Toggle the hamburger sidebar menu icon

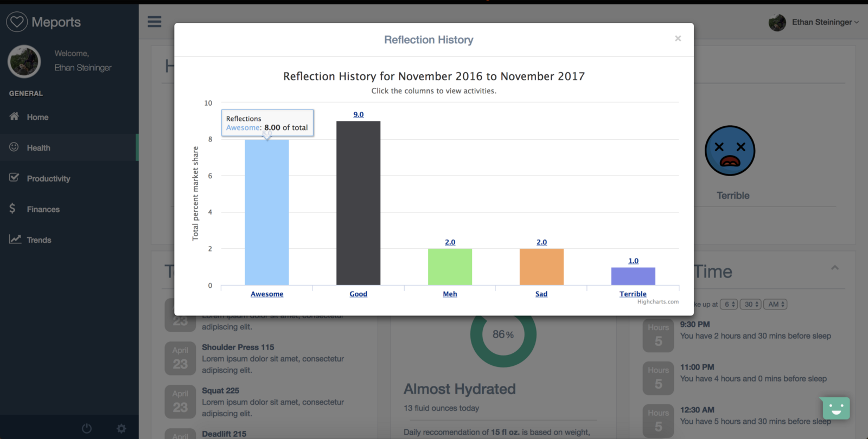(155, 22)
